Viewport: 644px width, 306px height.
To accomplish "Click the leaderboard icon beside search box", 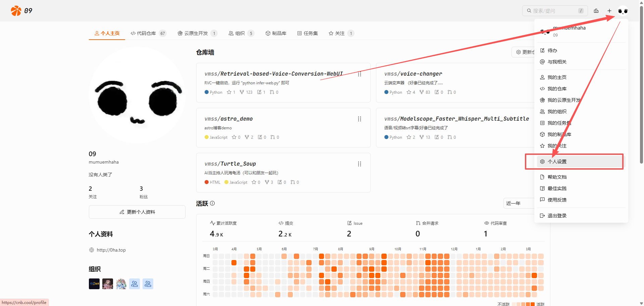I will pos(596,11).
